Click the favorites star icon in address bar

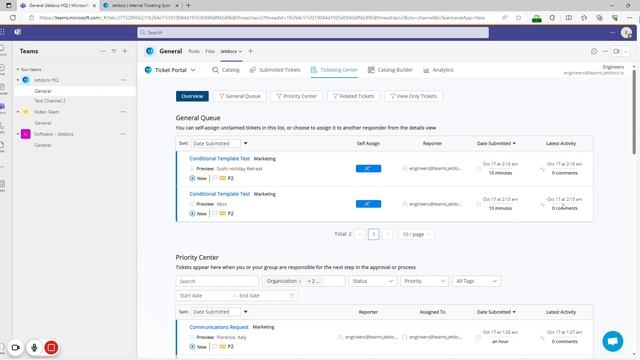point(518,18)
